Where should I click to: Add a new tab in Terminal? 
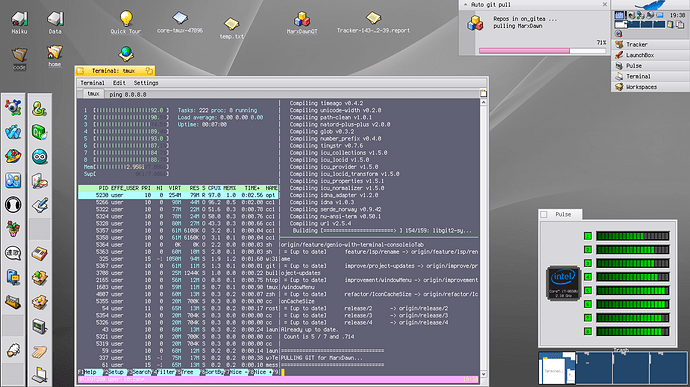tap(483, 93)
